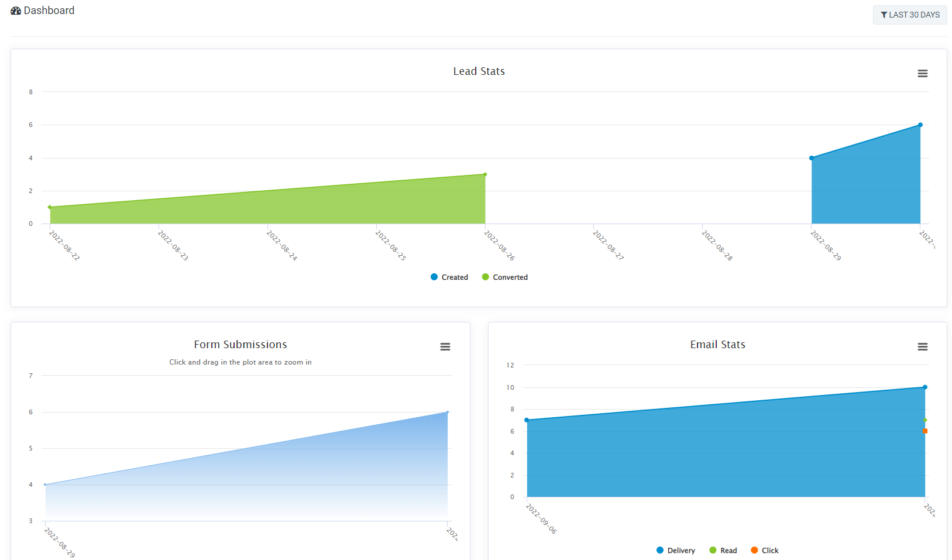This screenshot has height=560, width=952.
Task: Open Email Stats chart menu icon
Action: pos(922,347)
